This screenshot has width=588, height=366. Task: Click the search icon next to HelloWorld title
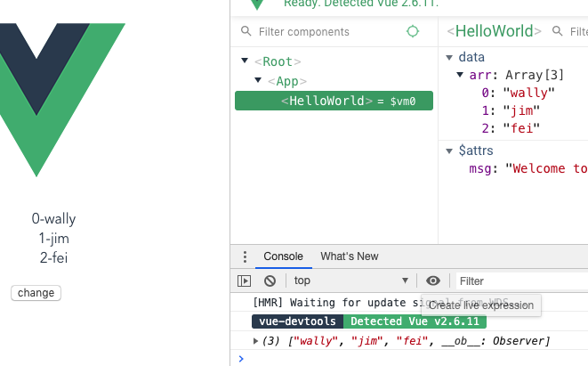click(x=557, y=31)
